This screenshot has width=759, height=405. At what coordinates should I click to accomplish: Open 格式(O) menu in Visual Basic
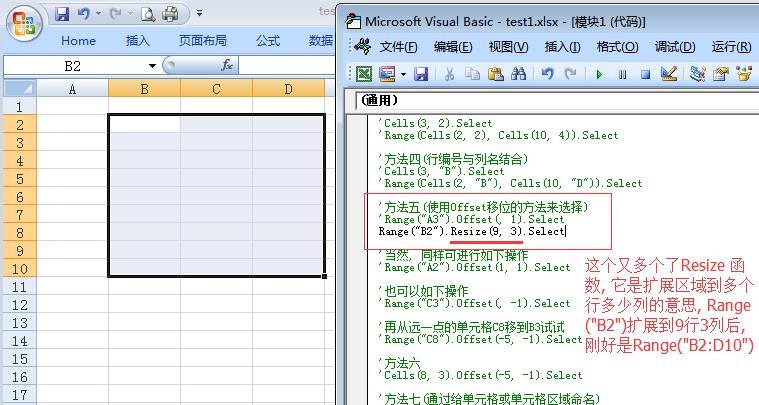pyautogui.click(x=618, y=47)
